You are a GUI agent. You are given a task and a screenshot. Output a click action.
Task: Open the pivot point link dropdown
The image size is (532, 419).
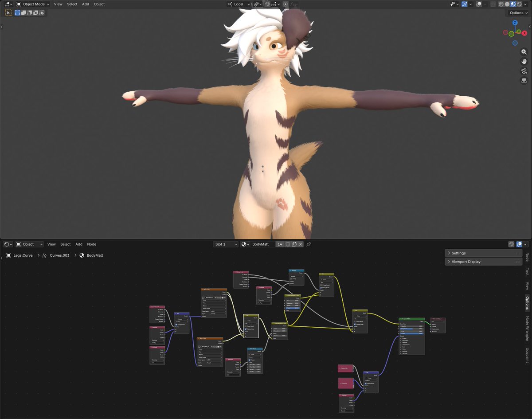pyautogui.click(x=258, y=4)
